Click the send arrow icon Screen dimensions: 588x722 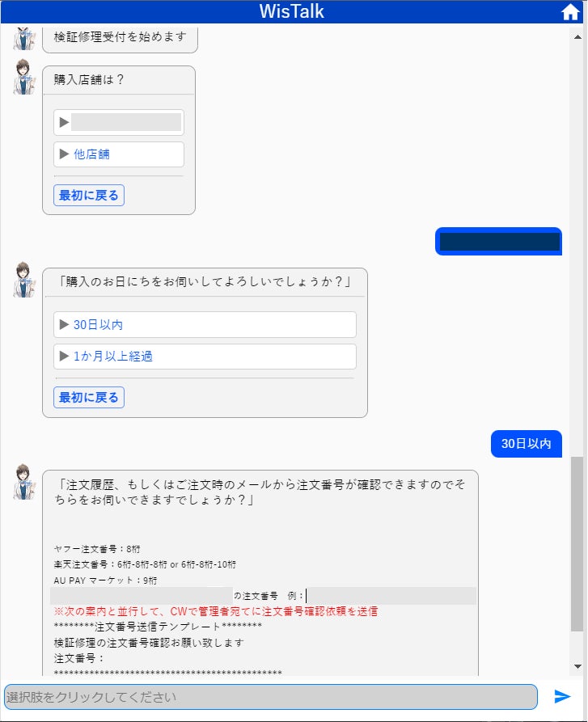point(562,696)
